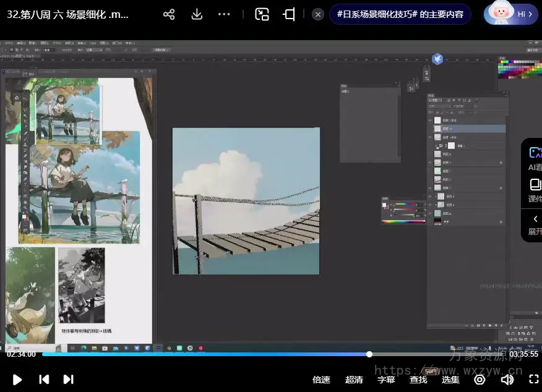Click the #日系场景细化技巧# topic suggestion
The width and height of the screenshot is (542, 392).
coord(400,14)
